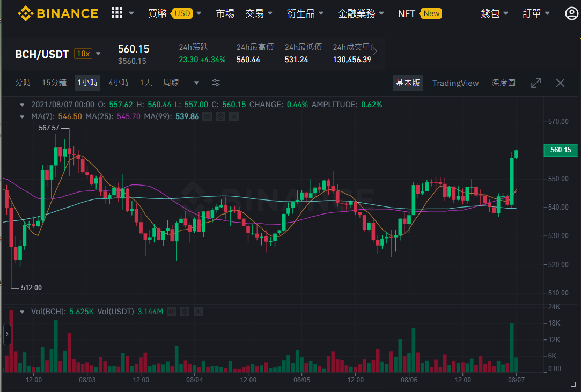Select the 分時 interval
Image resolution: width=581 pixels, height=392 pixels.
[x=23, y=82]
